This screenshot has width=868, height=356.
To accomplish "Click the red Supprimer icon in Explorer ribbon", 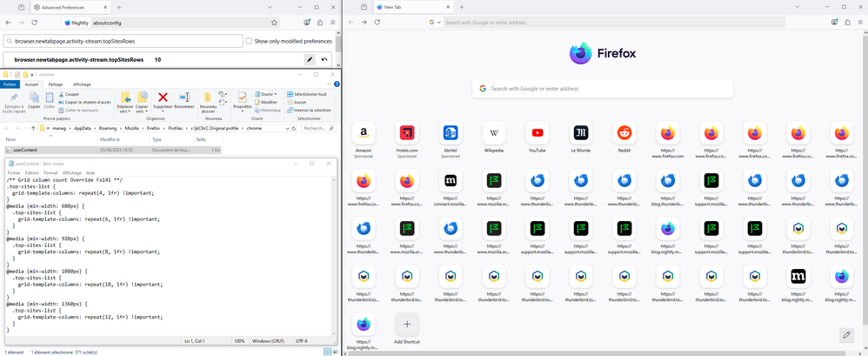I will [163, 97].
